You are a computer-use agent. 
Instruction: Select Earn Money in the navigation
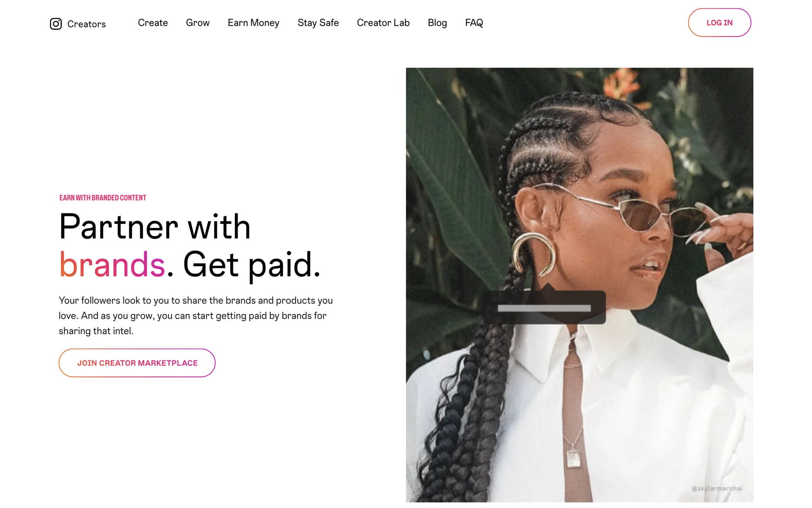[253, 23]
